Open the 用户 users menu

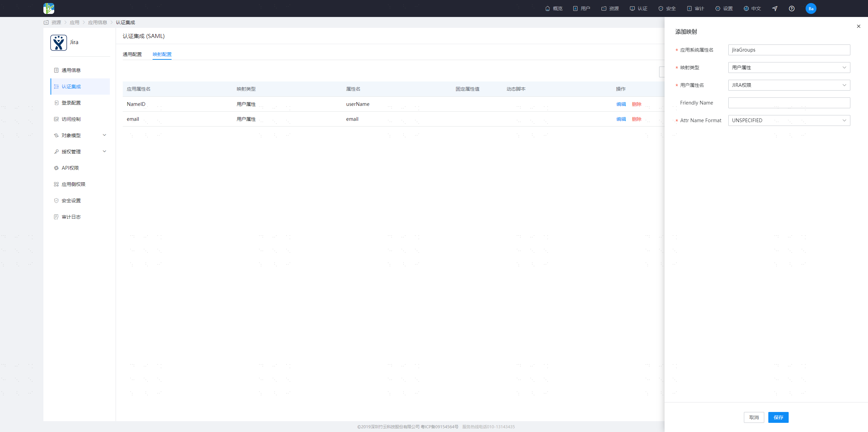(x=581, y=8)
